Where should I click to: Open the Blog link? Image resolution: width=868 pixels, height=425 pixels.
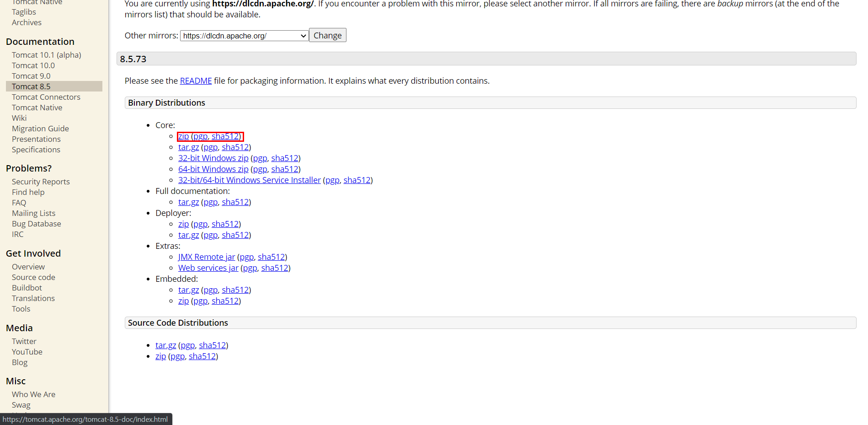(x=20, y=362)
